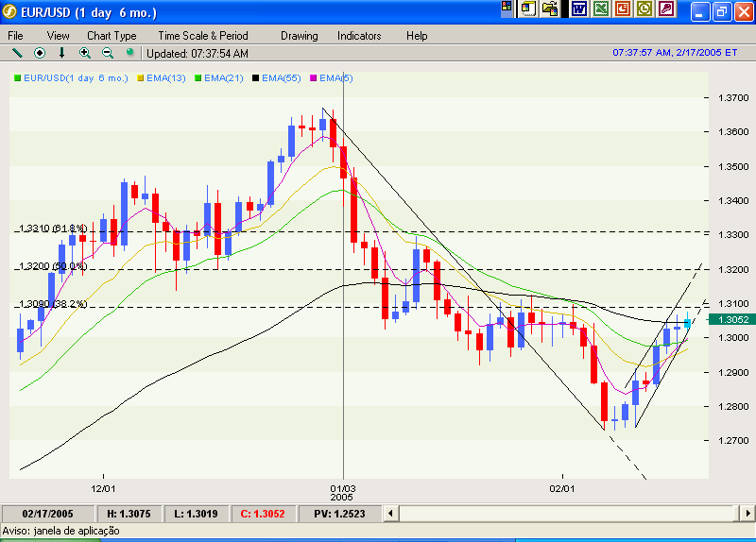The height and width of the screenshot is (542, 756).
Task: Open the Help menu
Action: [417, 36]
